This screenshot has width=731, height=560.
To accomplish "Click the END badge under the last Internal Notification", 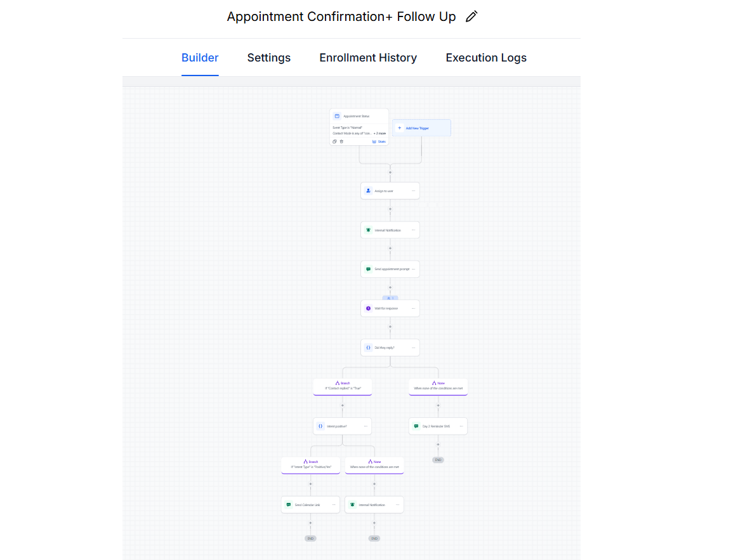I will pos(374,538).
